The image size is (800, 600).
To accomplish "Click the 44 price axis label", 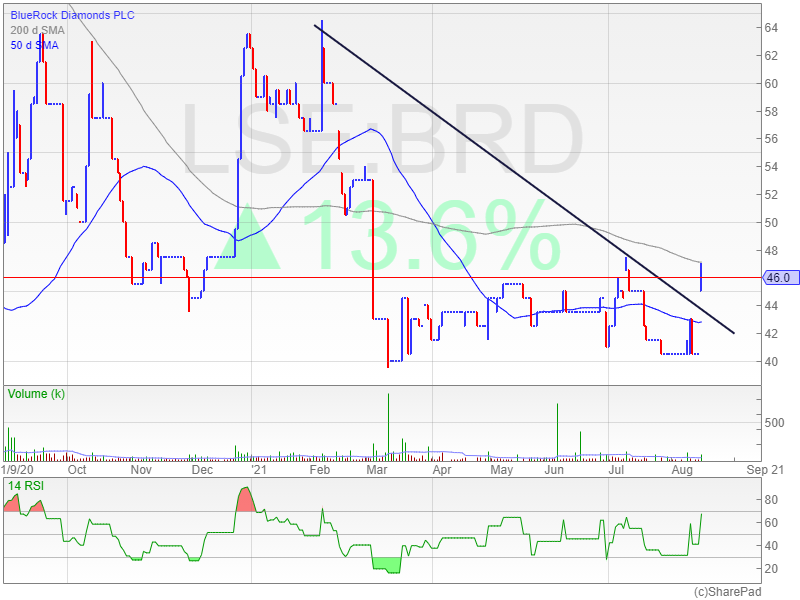I will point(771,306).
